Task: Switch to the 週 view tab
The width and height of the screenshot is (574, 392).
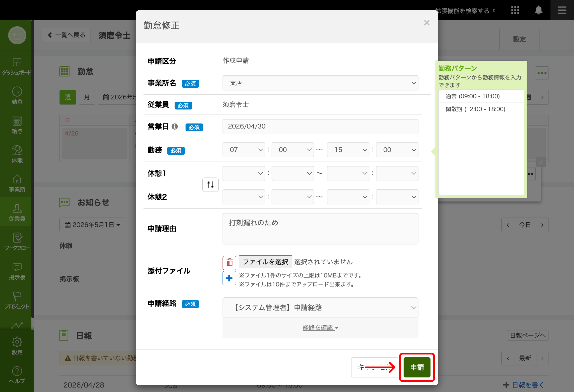Action: [x=68, y=97]
